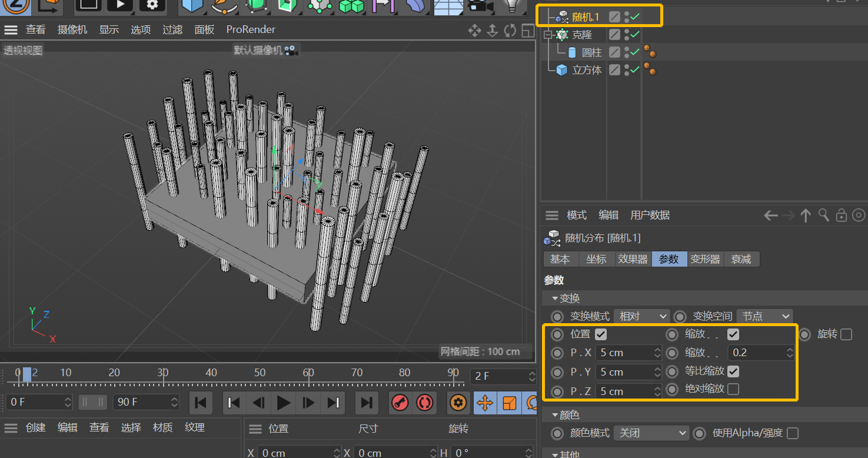The height and width of the screenshot is (458, 868).
Task: Open the 变换模式 dropdown showing 相对
Action: [x=641, y=316]
